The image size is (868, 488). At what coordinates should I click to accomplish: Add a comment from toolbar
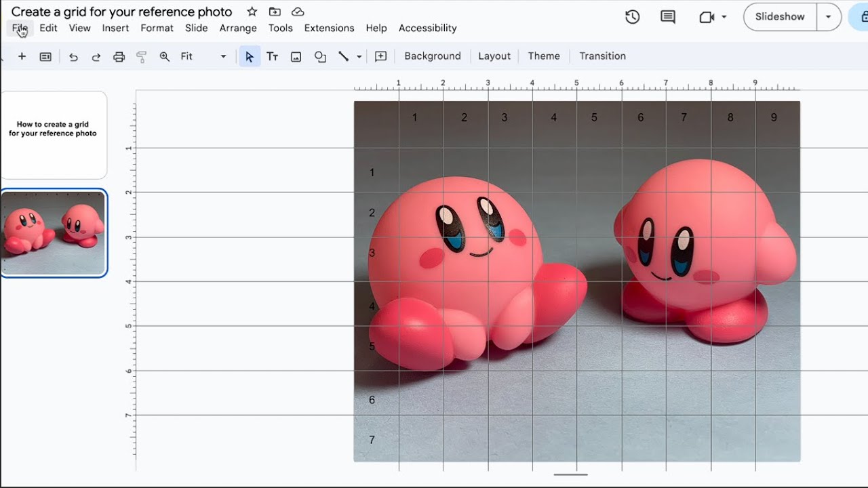[x=381, y=56]
